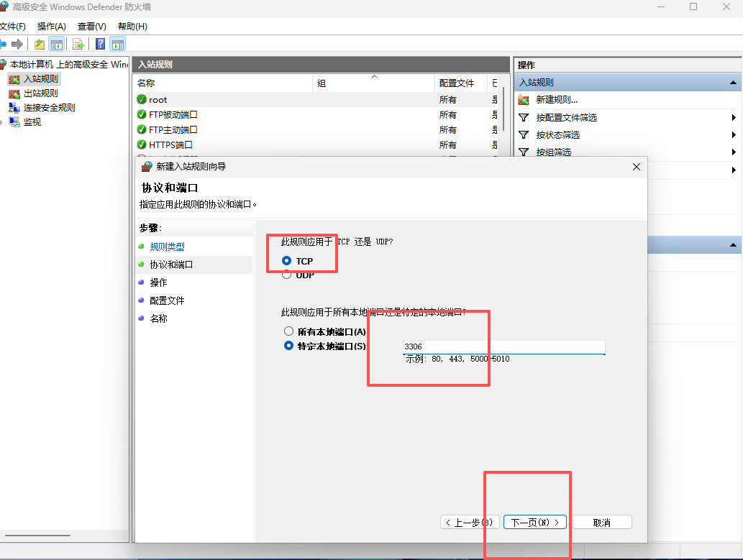Click the status icon of the root rule
This screenshot has height=560, width=743.
click(141, 99)
